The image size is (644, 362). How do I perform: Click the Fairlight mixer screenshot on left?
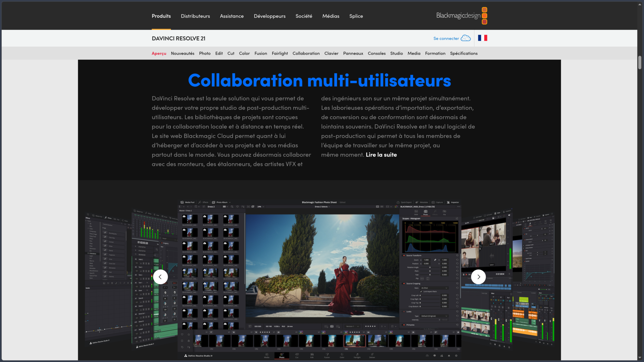coord(154,278)
